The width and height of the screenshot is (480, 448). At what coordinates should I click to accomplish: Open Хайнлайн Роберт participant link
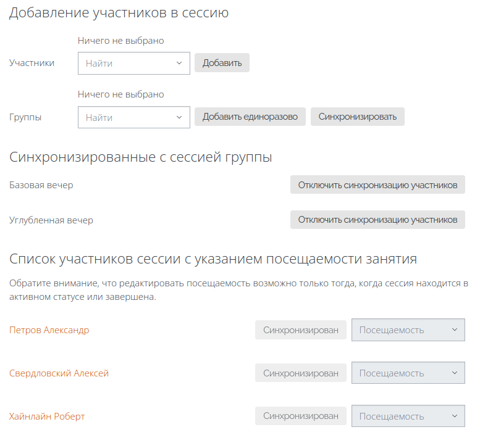coord(47,417)
